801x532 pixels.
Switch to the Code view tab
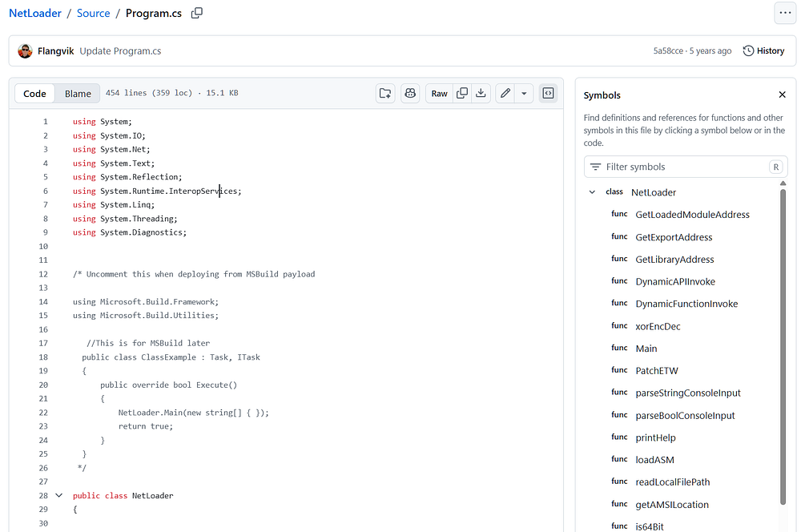click(34, 94)
